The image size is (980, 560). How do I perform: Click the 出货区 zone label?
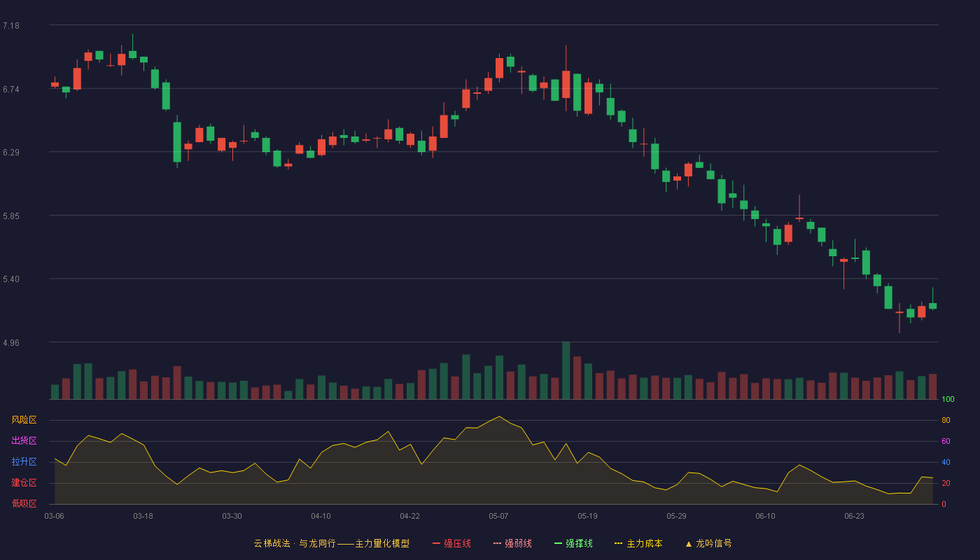24,441
